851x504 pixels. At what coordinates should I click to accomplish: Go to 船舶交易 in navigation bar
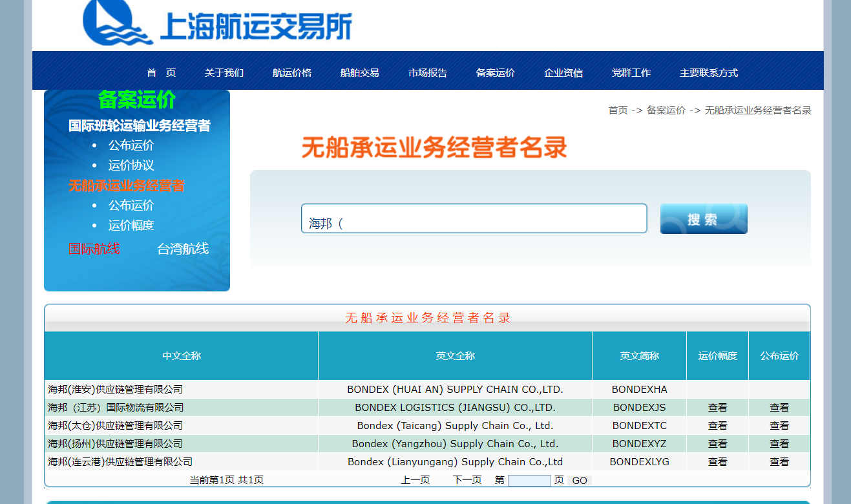[359, 73]
